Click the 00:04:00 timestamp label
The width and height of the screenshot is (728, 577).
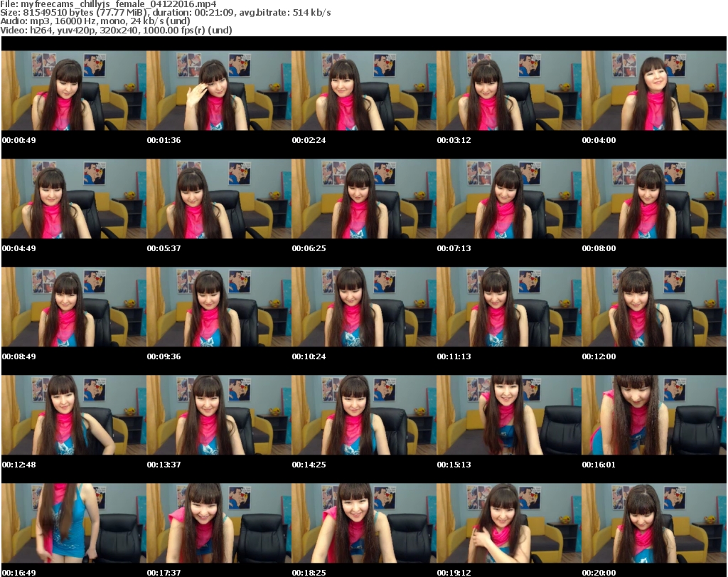coord(599,140)
